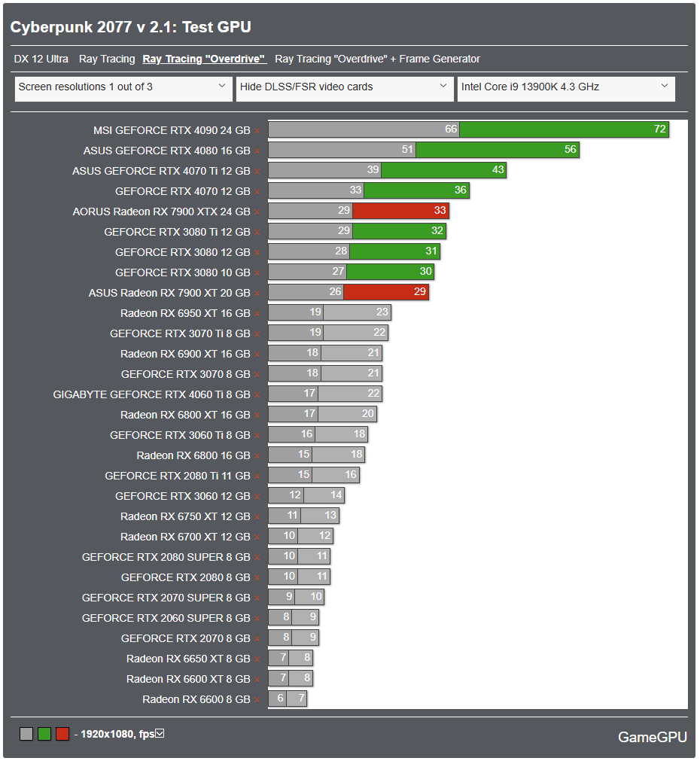The image size is (700, 764).
Task: Open the Intel Core i9 13900K processor dropdown
Action: [566, 89]
